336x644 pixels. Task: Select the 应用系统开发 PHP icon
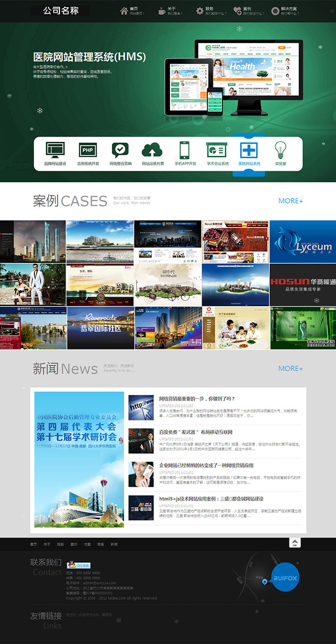88,150
